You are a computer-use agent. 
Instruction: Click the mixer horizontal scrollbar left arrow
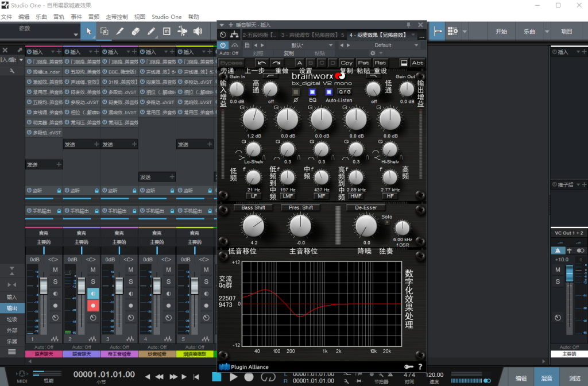(x=30, y=362)
